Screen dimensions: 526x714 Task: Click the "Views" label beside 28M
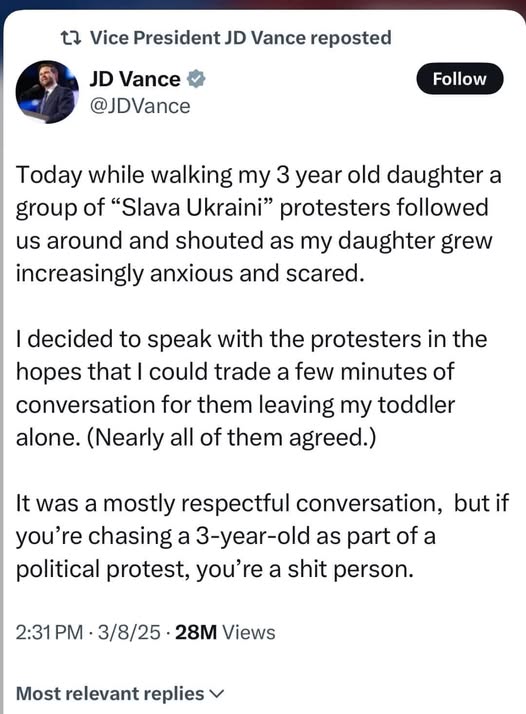[249, 632]
